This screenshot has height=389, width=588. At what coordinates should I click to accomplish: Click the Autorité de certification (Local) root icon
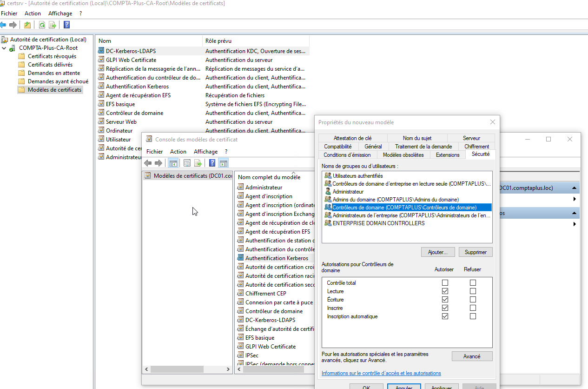pos(4,40)
